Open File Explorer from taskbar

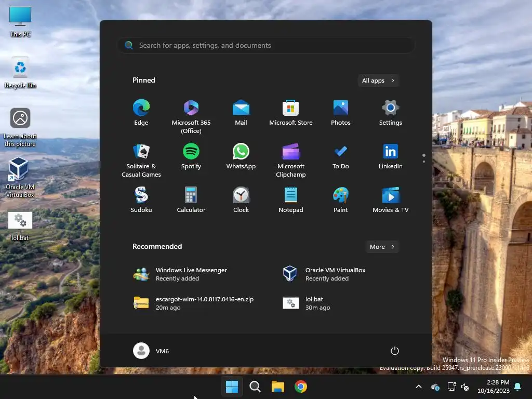277,387
